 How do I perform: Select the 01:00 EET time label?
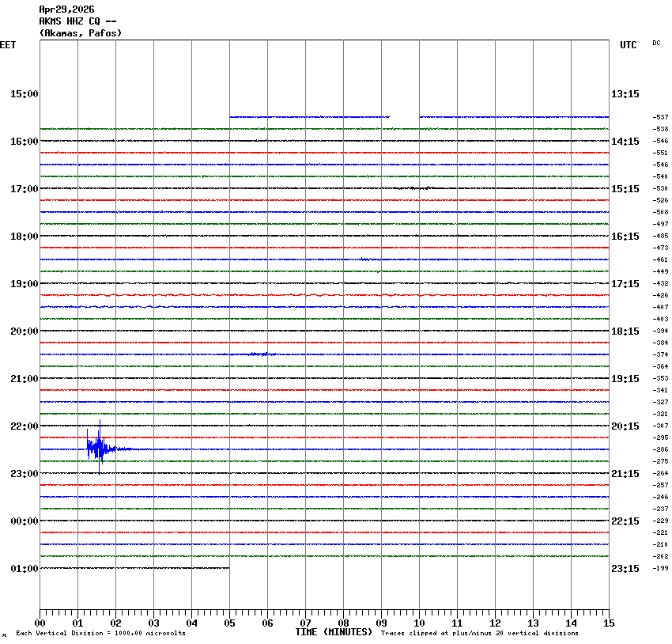click(x=24, y=569)
